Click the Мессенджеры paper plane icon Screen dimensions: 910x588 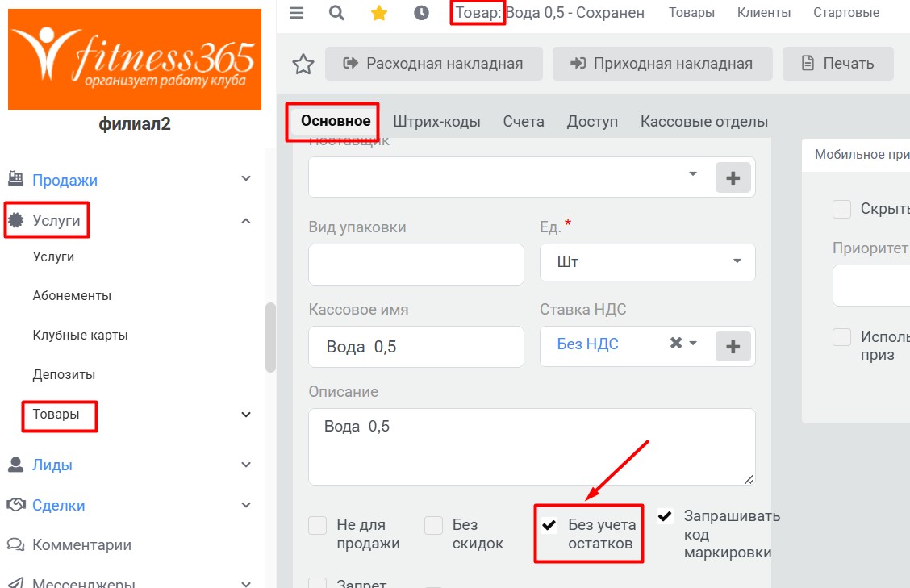coord(15,582)
